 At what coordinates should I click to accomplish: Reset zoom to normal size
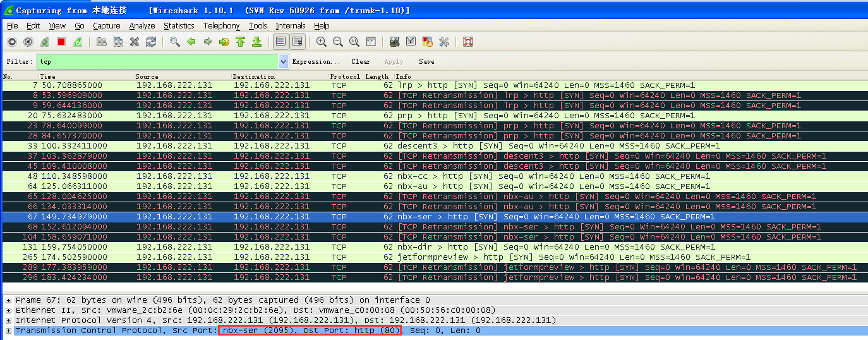click(354, 42)
